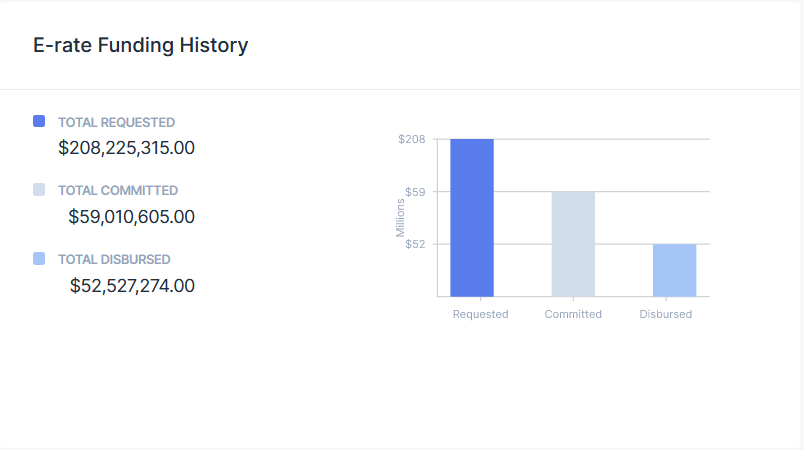Click the Total Requested blue legend swatch
The width and height of the screenshot is (804, 450).
(39, 121)
